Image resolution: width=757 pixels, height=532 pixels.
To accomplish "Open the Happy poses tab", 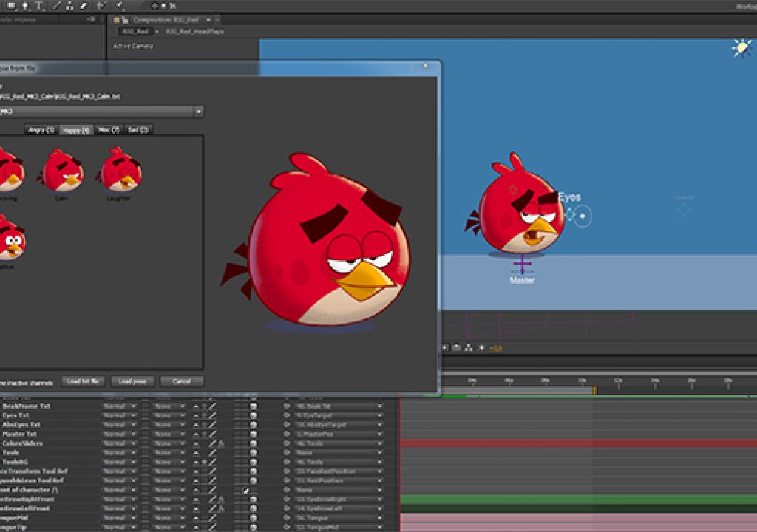I will (76, 130).
